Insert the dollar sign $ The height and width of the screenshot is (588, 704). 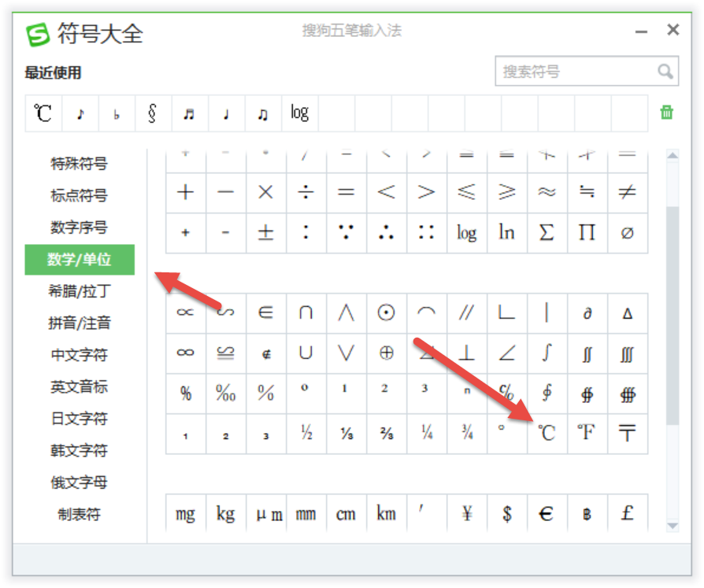point(507,513)
